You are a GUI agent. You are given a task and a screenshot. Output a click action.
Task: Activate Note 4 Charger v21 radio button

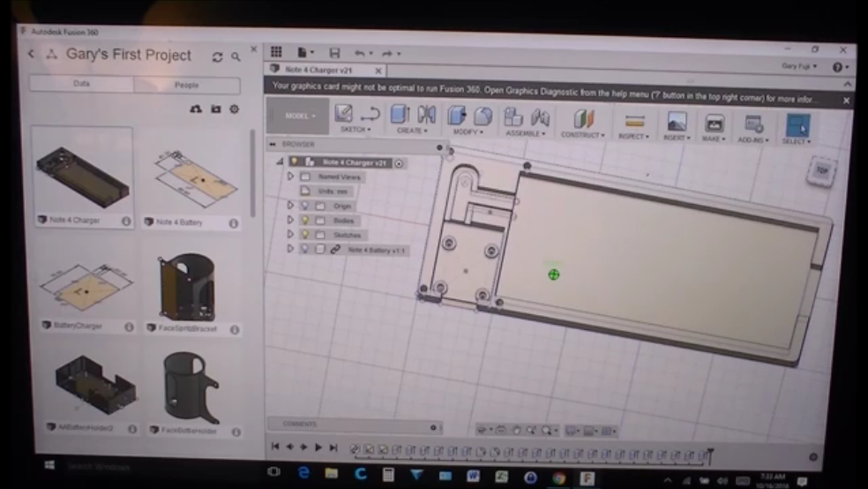pyautogui.click(x=399, y=163)
